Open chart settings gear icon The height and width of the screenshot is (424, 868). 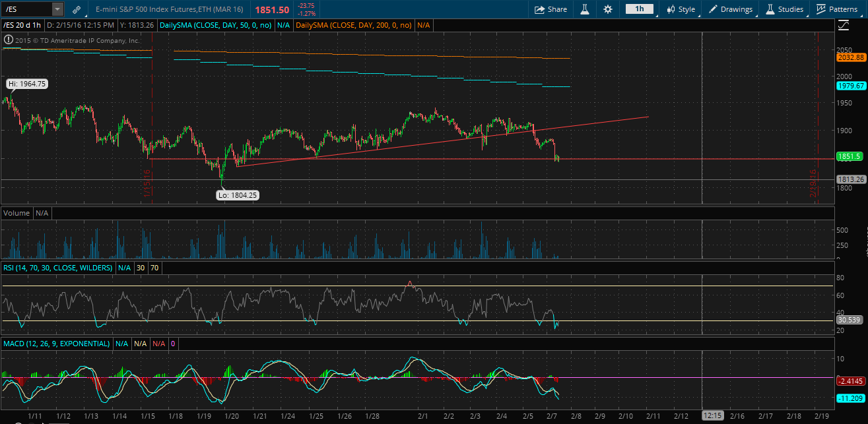click(x=608, y=9)
